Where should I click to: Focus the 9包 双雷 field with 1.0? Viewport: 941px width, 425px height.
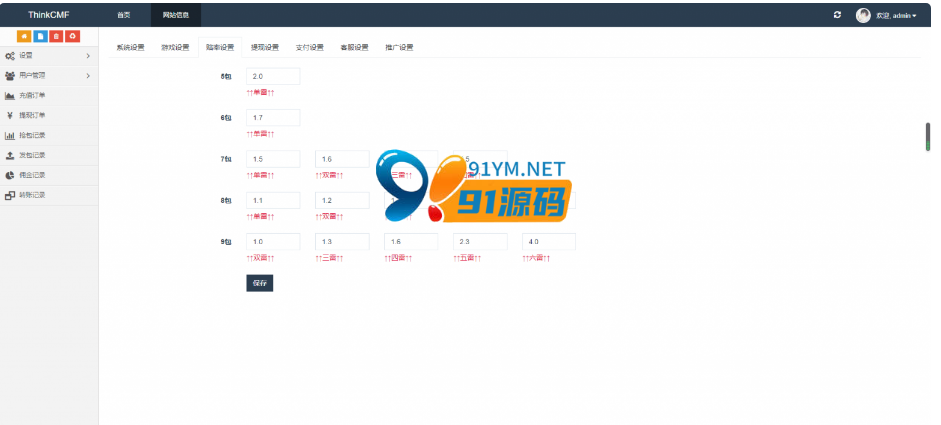(x=273, y=241)
